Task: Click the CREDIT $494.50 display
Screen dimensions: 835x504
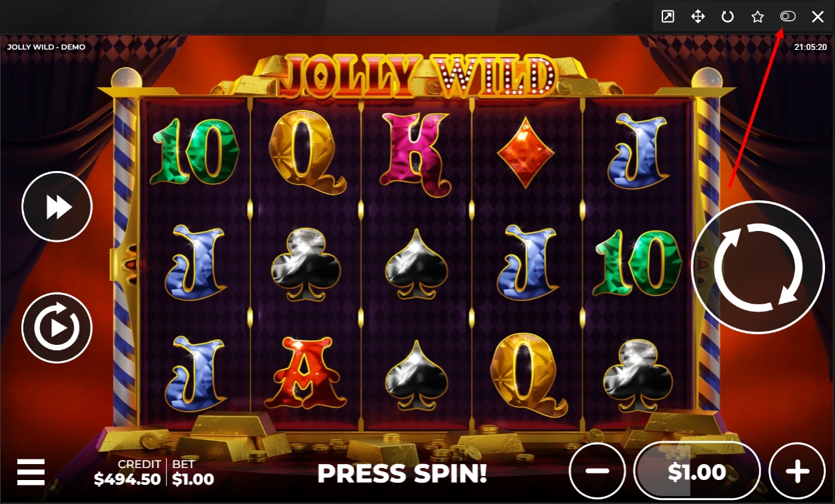Action: pyautogui.click(x=127, y=472)
